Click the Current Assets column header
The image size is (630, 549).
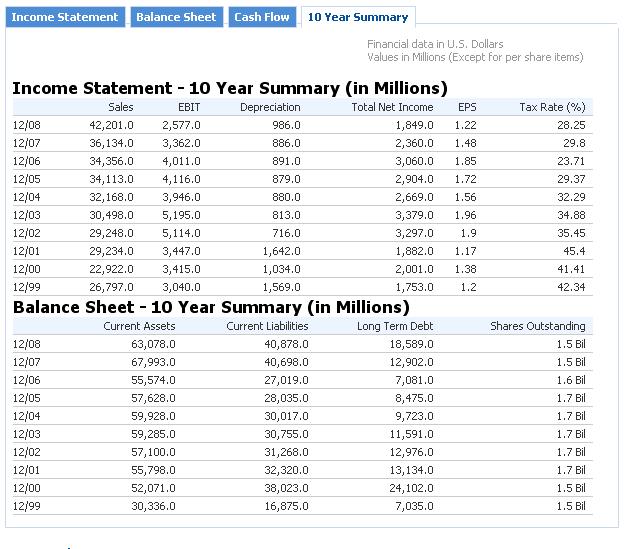(139, 326)
